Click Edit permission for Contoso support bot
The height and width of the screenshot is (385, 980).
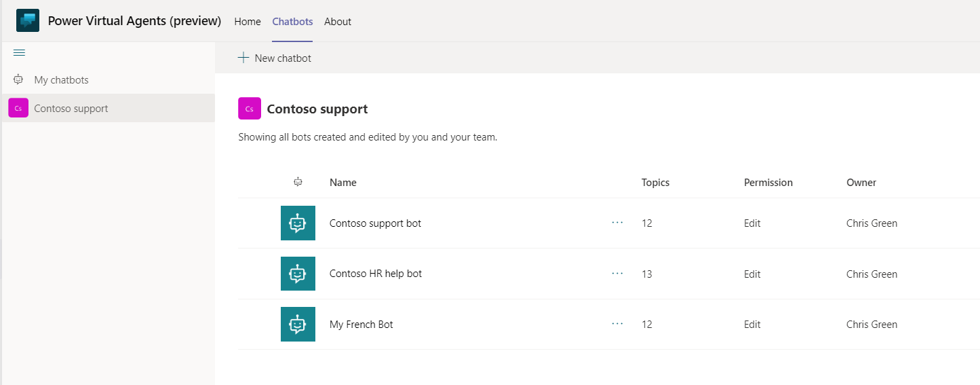pos(752,223)
